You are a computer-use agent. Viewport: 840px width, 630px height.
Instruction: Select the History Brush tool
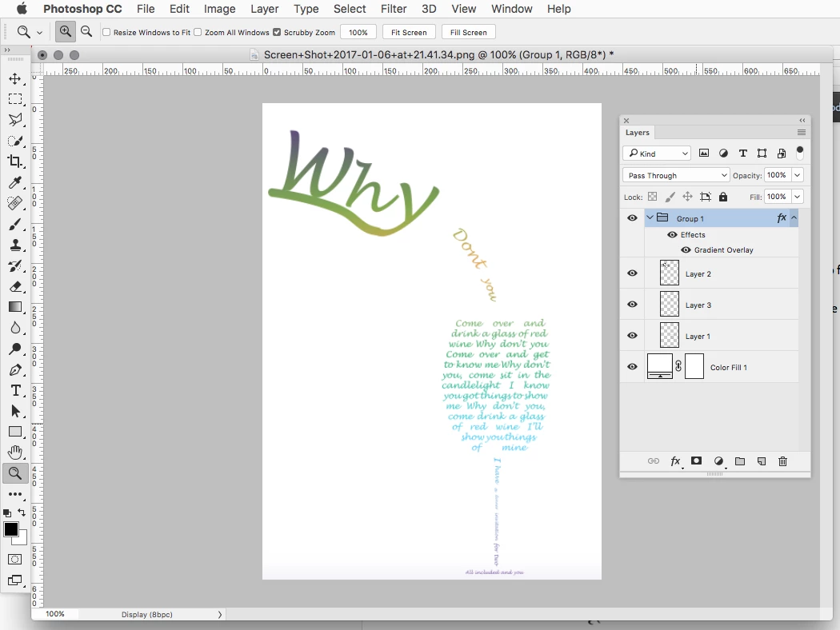coord(15,266)
